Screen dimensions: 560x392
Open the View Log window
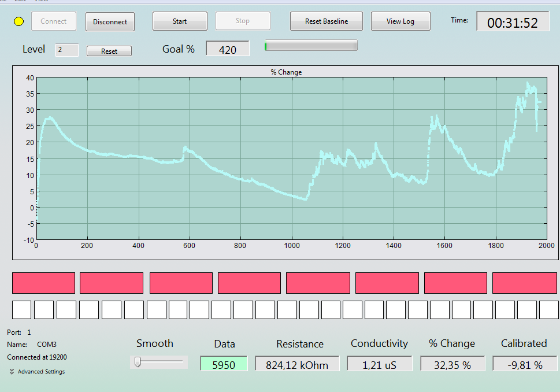[x=400, y=21]
